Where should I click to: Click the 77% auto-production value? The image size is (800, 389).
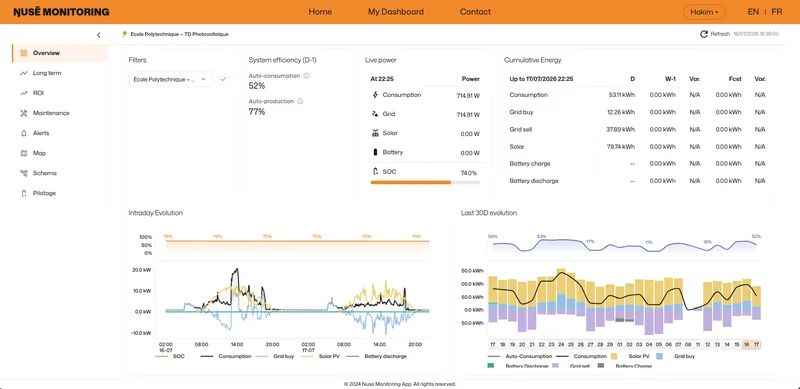coord(257,112)
